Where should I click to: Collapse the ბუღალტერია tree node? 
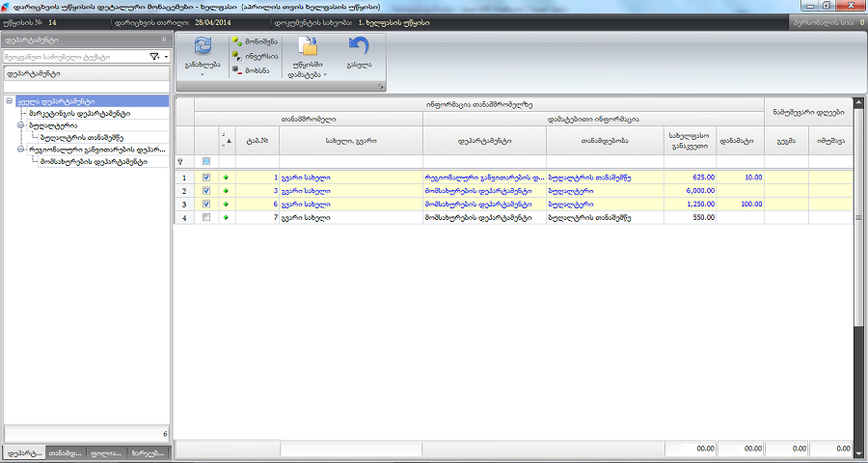click(x=20, y=125)
